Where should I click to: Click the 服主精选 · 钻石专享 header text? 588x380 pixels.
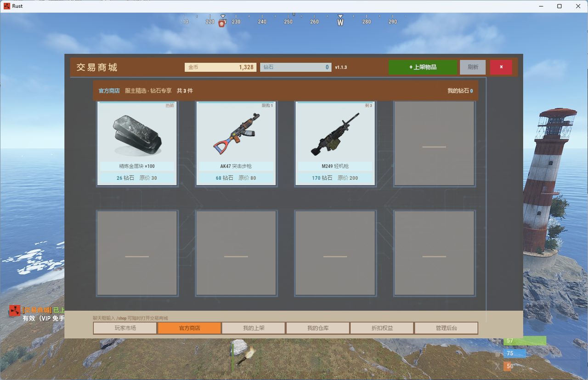click(148, 91)
